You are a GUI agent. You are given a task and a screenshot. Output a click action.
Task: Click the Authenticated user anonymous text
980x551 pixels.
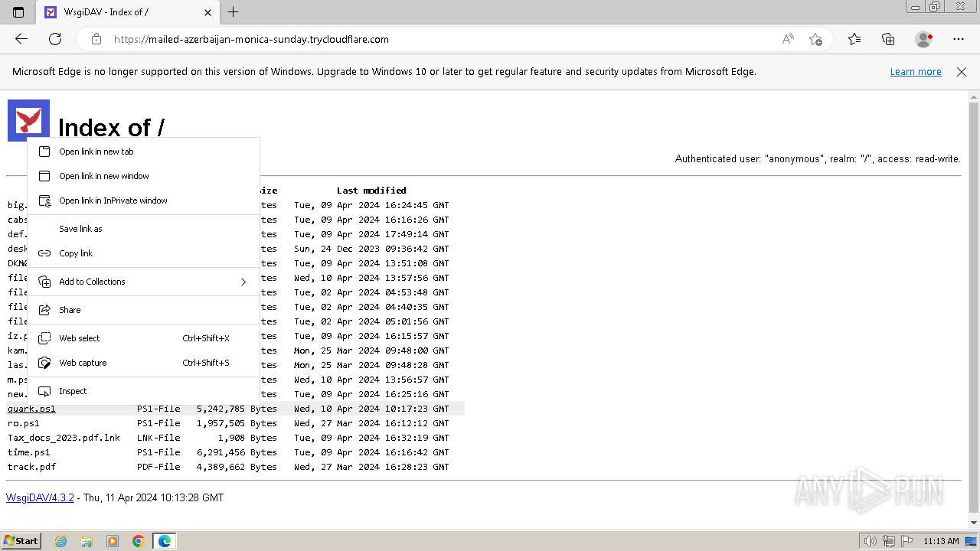pos(818,159)
